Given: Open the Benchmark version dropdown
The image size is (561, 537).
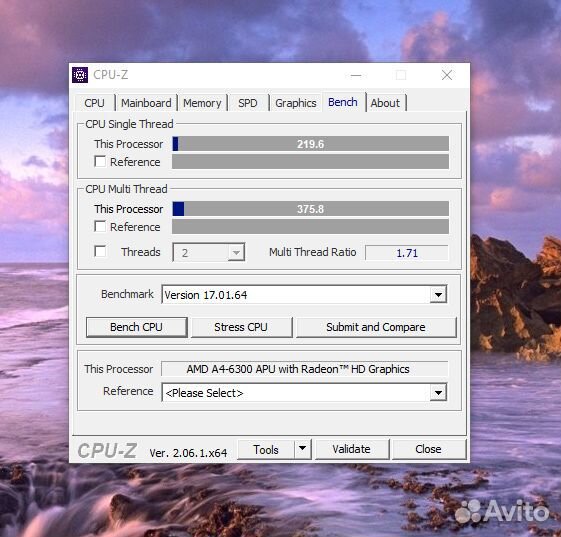Looking at the screenshot, I should (x=304, y=295).
